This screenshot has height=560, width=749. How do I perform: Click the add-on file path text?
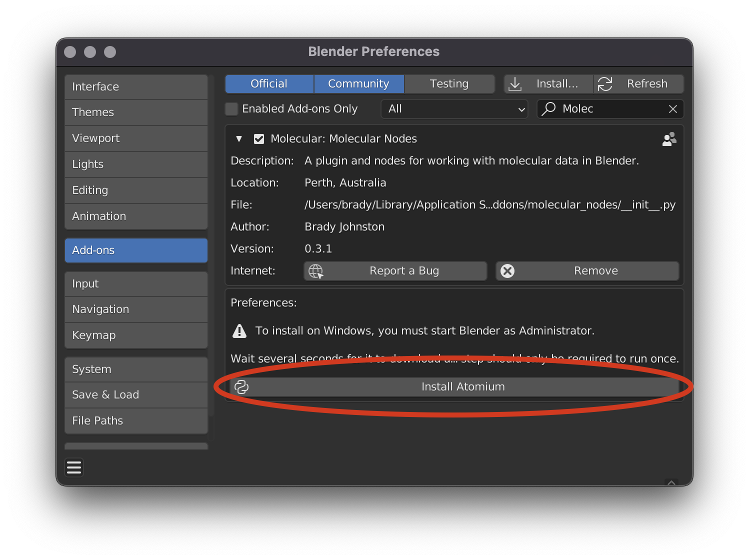(490, 205)
